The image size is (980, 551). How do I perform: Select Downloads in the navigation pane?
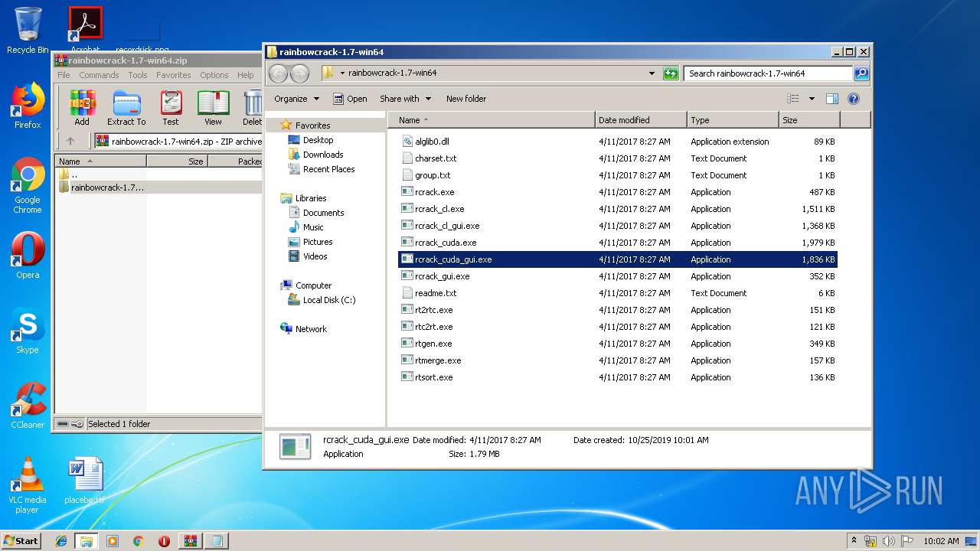point(322,155)
